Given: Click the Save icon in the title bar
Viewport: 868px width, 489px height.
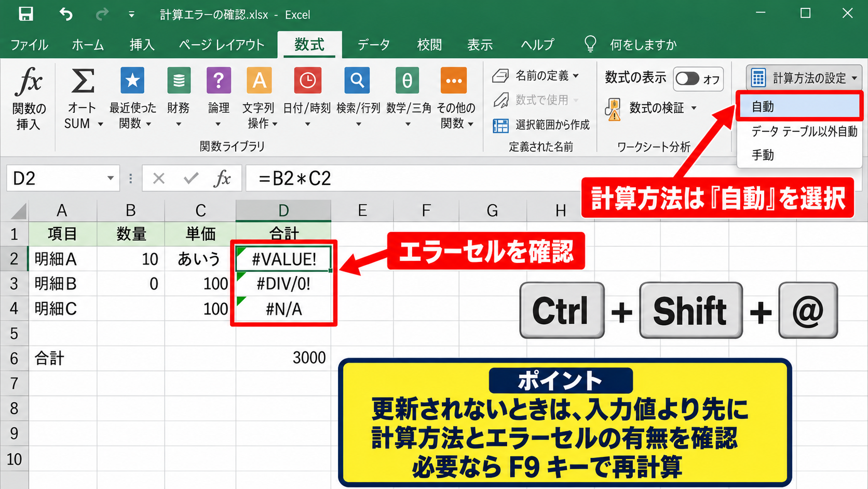Looking at the screenshot, I should 25,14.
